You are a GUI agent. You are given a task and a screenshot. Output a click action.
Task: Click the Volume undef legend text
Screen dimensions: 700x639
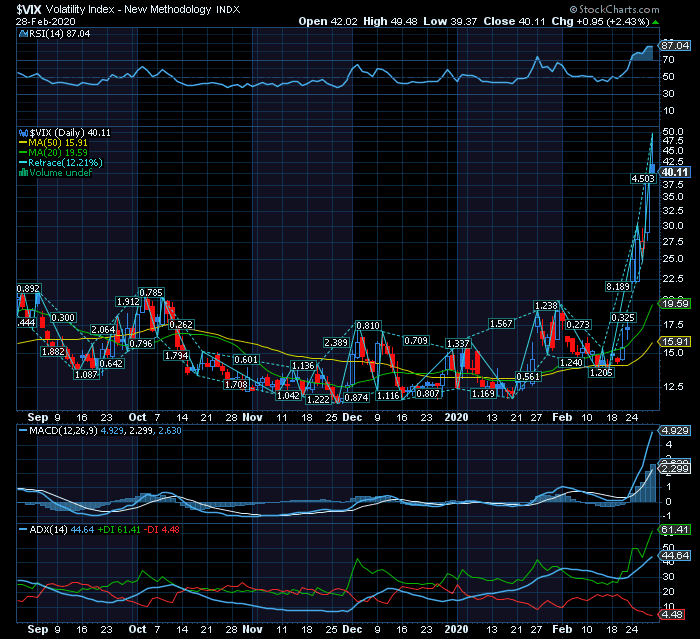click(61, 172)
